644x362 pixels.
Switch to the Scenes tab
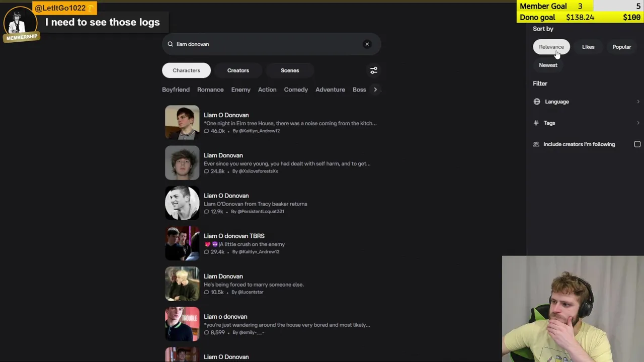[290, 70]
